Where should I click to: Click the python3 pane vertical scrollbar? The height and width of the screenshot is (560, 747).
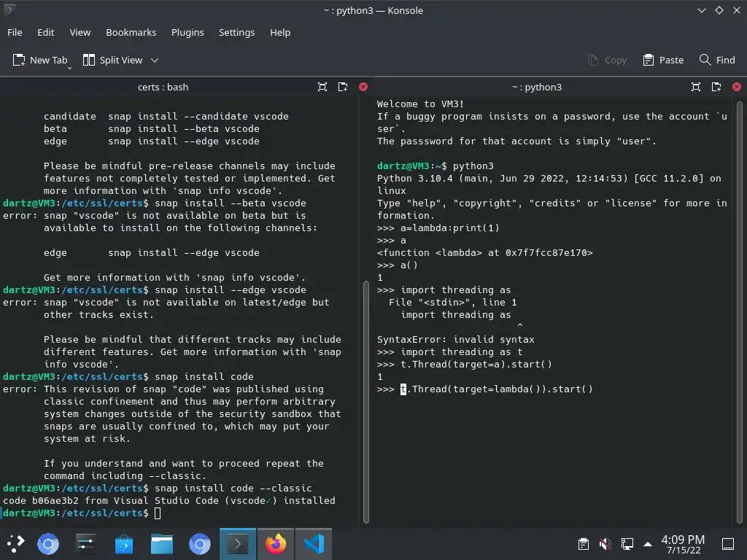740,312
